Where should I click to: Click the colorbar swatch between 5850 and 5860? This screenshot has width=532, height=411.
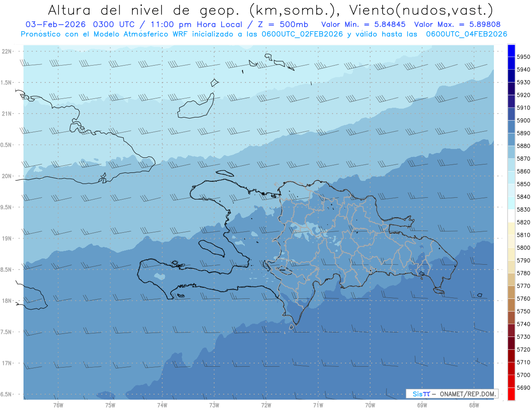click(511, 178)
